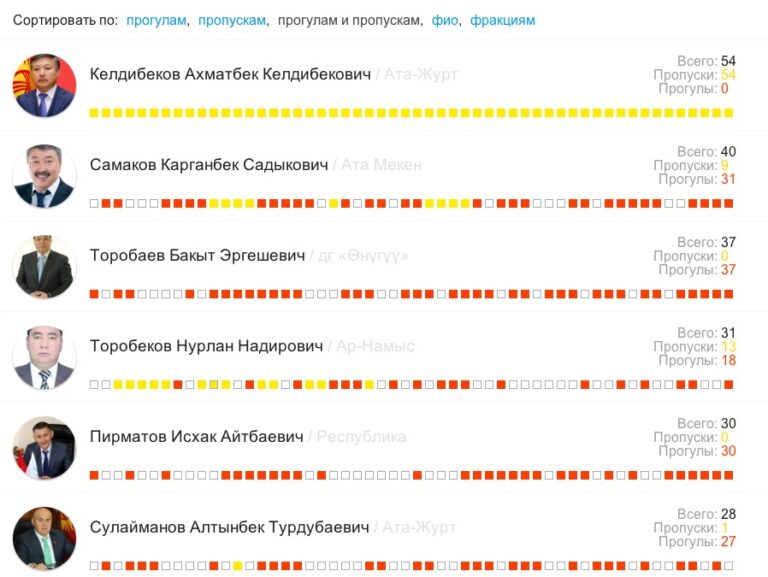Click the photo of Торобаев Бакыт
The image size is (768, 577).
(x=44, y=267)
